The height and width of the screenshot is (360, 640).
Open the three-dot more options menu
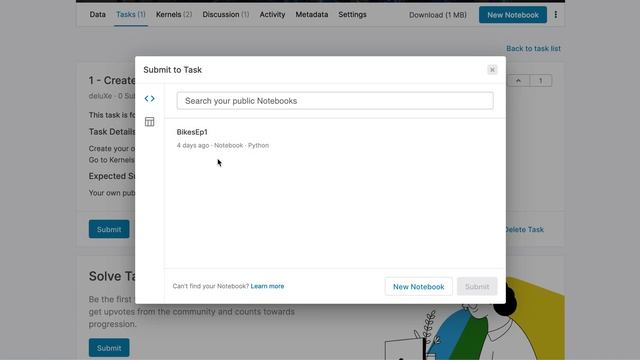click(x=556, y=15)
